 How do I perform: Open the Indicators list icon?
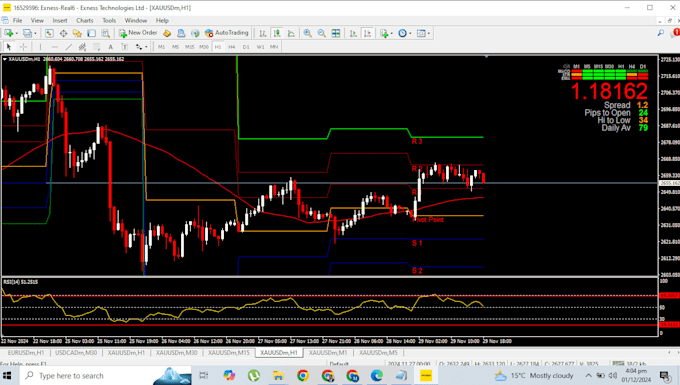[x=384, y=33]
